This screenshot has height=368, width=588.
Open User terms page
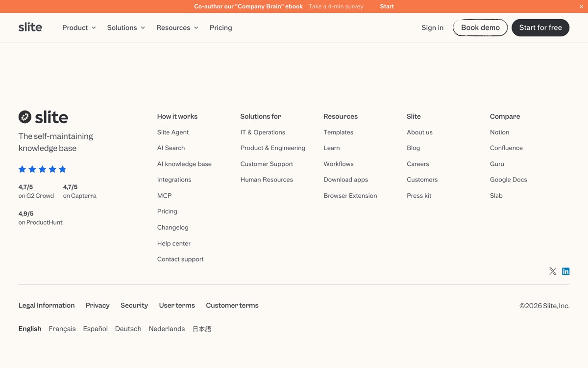coord(177,305)
